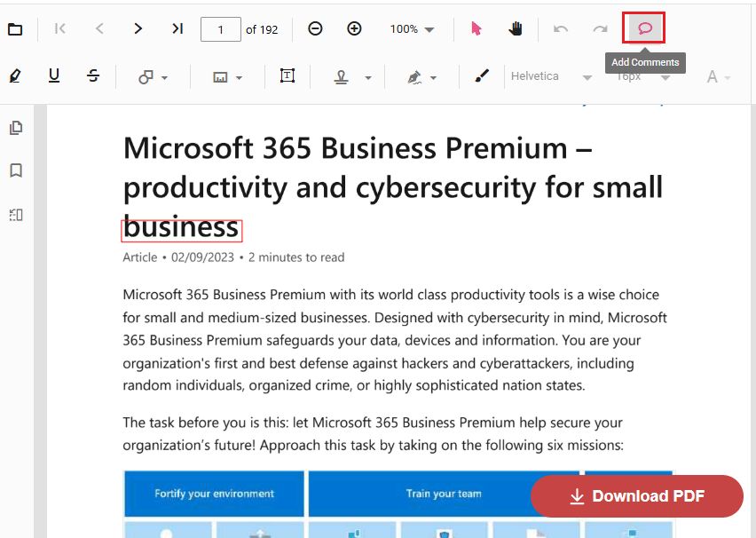Open the ink color brush tool

tap(482, 76)
